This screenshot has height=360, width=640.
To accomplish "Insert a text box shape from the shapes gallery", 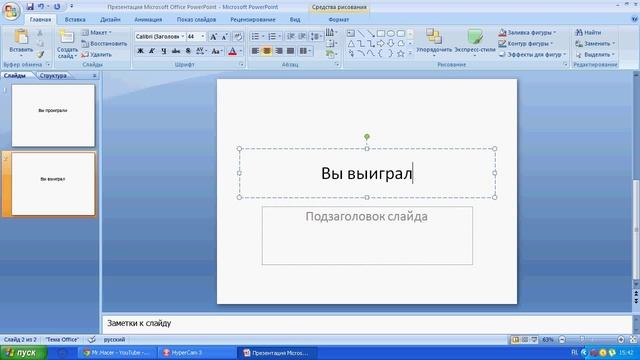I will [x=351, y=33].
